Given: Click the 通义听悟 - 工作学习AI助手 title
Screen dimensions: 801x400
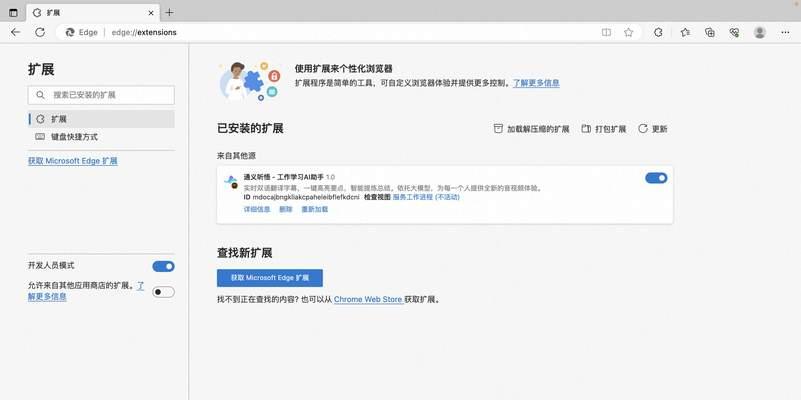Looking at the screenshot, I should pos(284,177).
